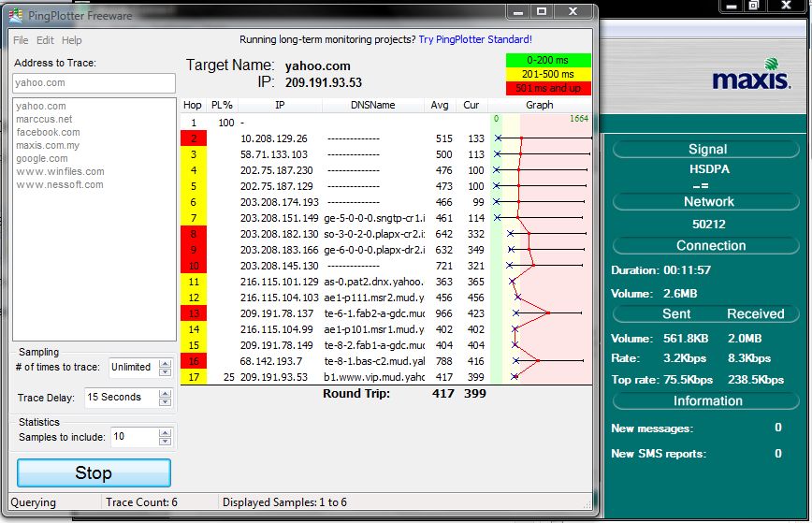Select IP 216.115.104.103 in hop 12
Image resolution: width=812 pixels, height=523 pixels.
click(x=280, y=298)
